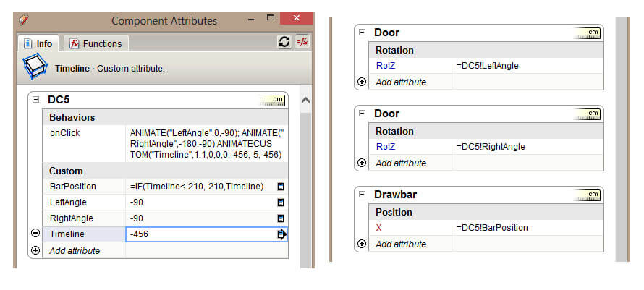Viewport: 644px width, 290px height.
Task: Select the onClick behavior formula cell
Action: (x=207, y=144)
